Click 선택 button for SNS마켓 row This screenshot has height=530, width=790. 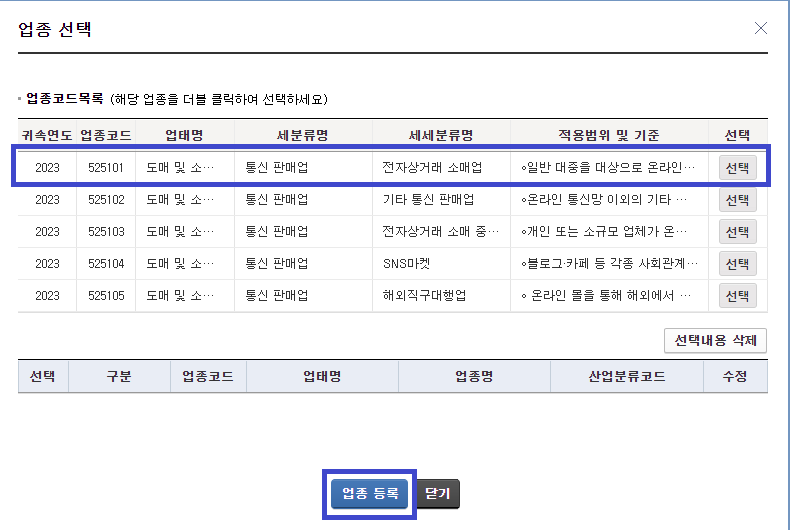click(738, 263)
